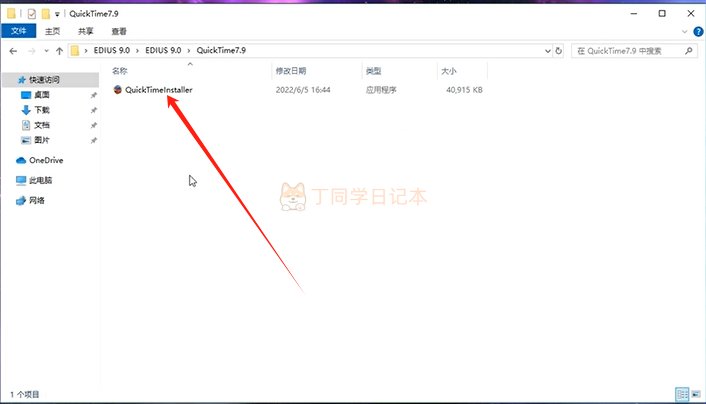Open 下载 in the navigation pane
Screen dimensions: 706x404
[x=42, y=110]
